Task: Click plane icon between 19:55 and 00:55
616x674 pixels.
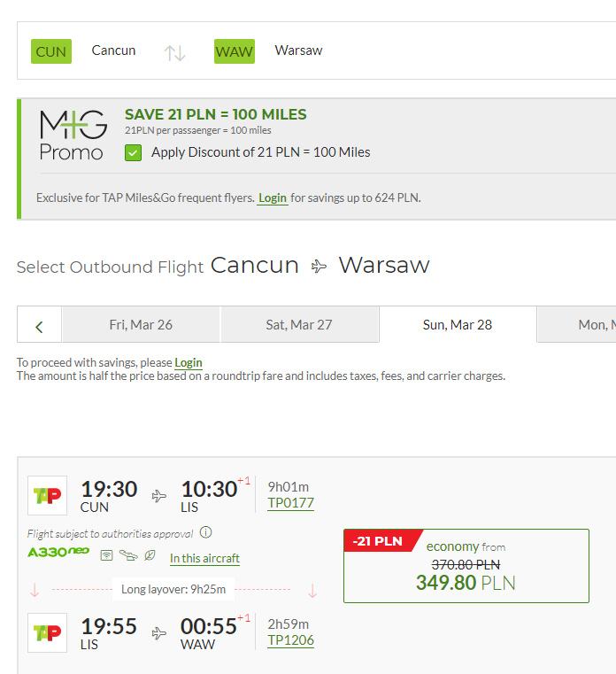Action: [159, 633]
